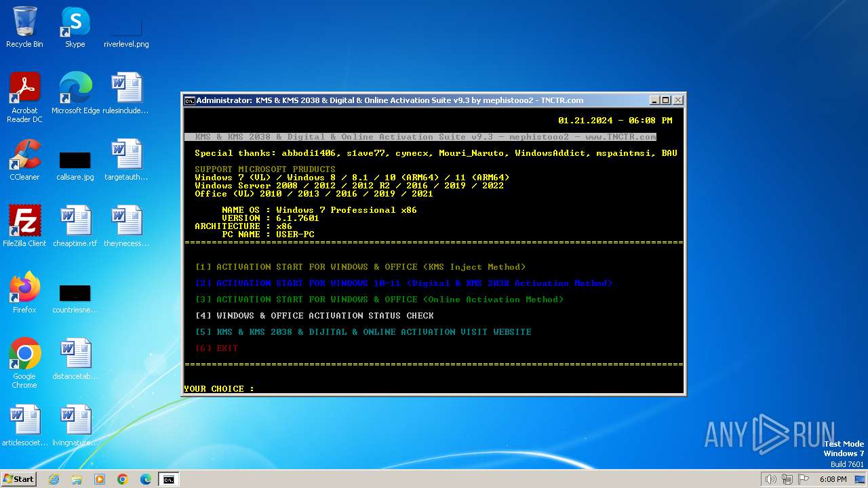Select the theynecess document icon

pyautogui.click(x=126, y=226)
